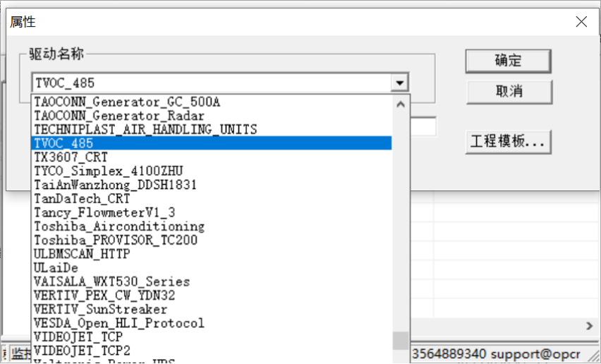601x364 pixels.
Task: Pick ULaiDe from the driver list
Action: pos(212,267)
